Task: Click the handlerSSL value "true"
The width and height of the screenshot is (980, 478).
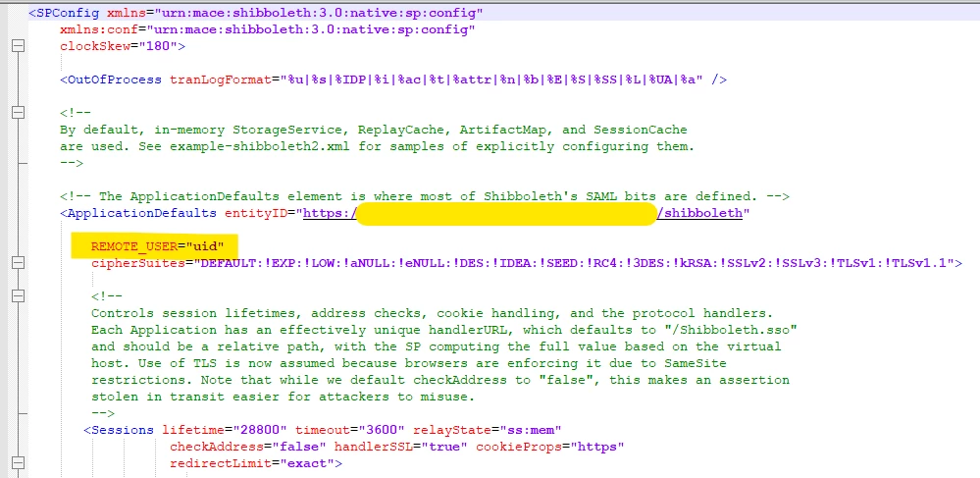Action: pyautogui.click(x=444, y=447)
